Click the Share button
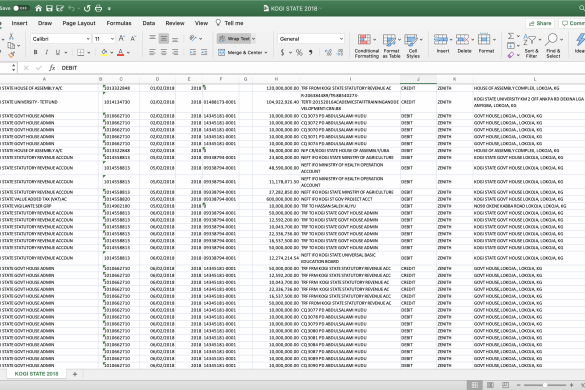The height and width of the screenshot is (390, 585). (x=540, y=23)
